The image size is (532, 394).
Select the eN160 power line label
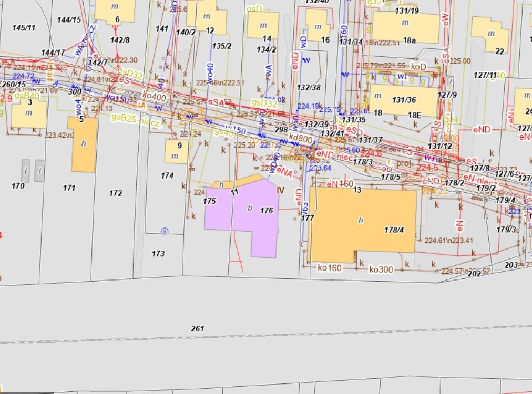coord(340,184)
